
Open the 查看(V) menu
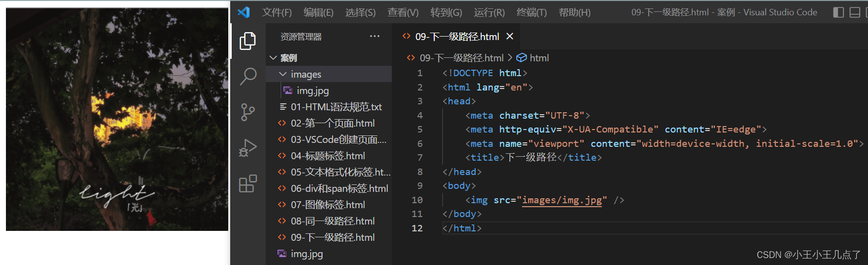[x=403, y=12]
